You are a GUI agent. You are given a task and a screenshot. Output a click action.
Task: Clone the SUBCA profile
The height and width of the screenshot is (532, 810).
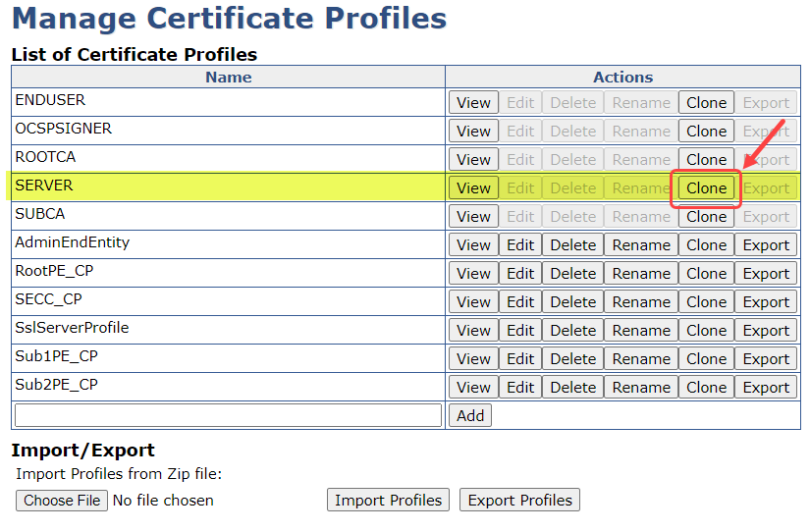point(706,217)
